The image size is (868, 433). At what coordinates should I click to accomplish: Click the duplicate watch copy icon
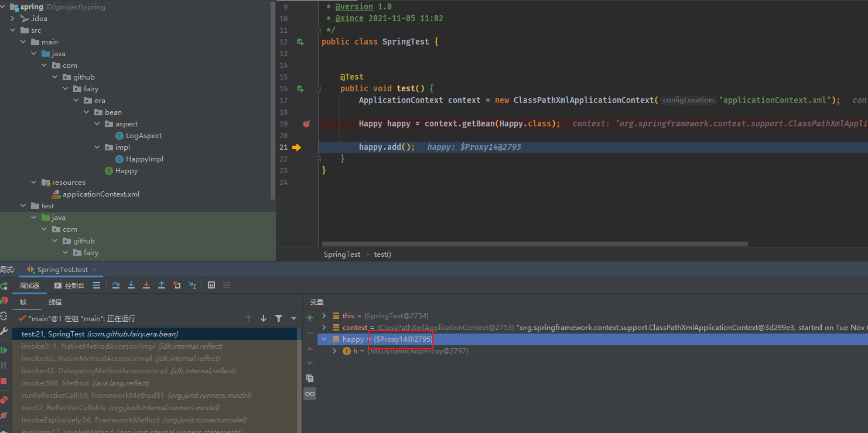tap(310, 379)
